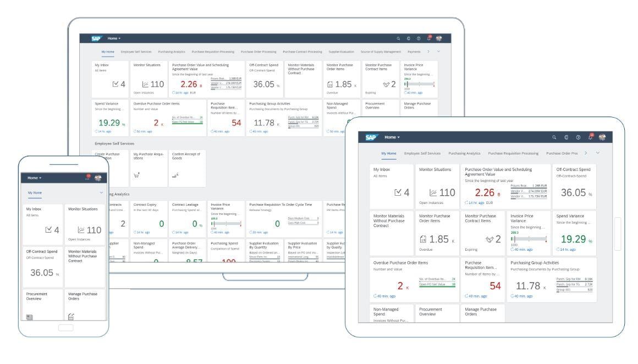Click the handshake icon on tablet Monitor Purchase Contract Items
Viewport: 638px width, 364px height.
tap(490, 240)
